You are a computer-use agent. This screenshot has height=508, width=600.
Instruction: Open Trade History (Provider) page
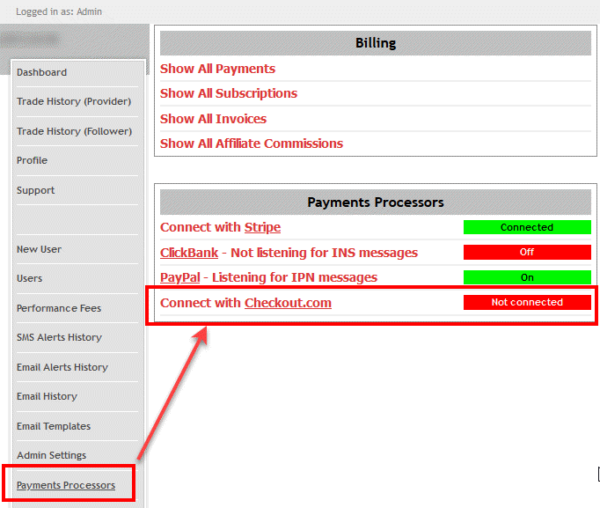click(73, 101)
